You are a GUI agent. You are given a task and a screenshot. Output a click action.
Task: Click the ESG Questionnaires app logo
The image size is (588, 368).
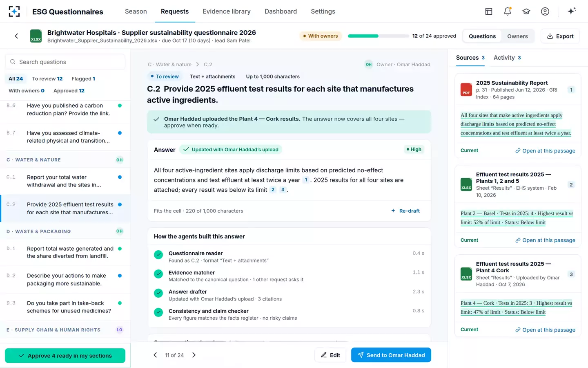(14, 11)
